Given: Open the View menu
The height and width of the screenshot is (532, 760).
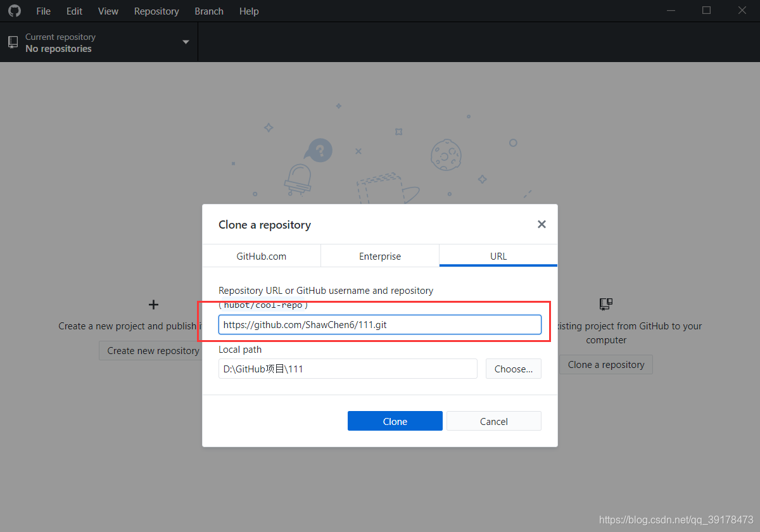Looking at the screenshot, I should (108, 11).
